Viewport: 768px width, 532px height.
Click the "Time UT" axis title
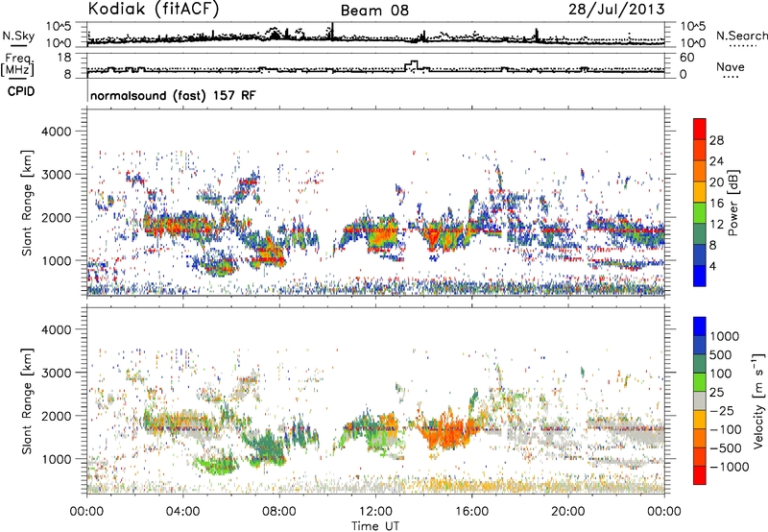375,526
